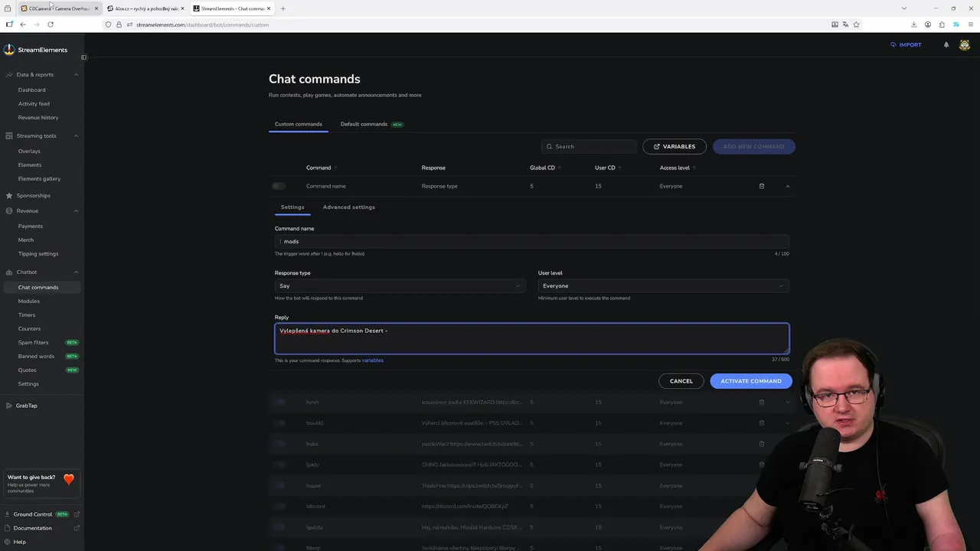Image resolution: width=980 pixels, height=551 pixels.
Task: Open Modules in the sidebar
Action: click(x=29, y=301)
